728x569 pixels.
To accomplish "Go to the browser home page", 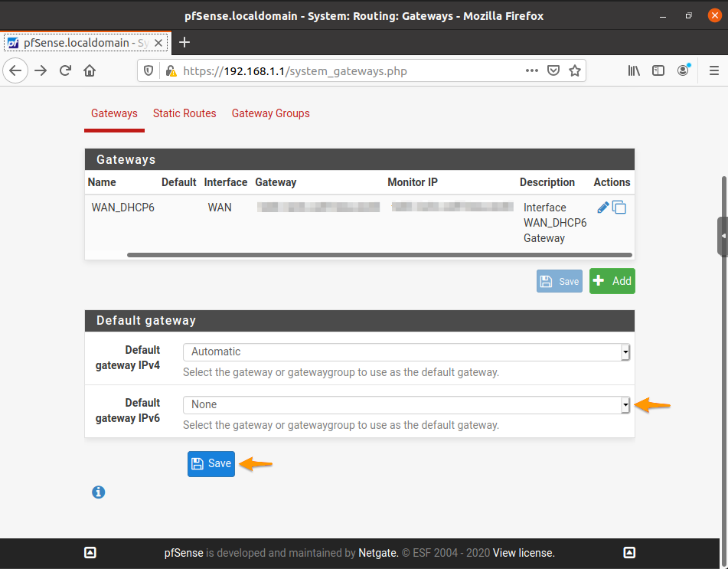I will click(89, 70).
